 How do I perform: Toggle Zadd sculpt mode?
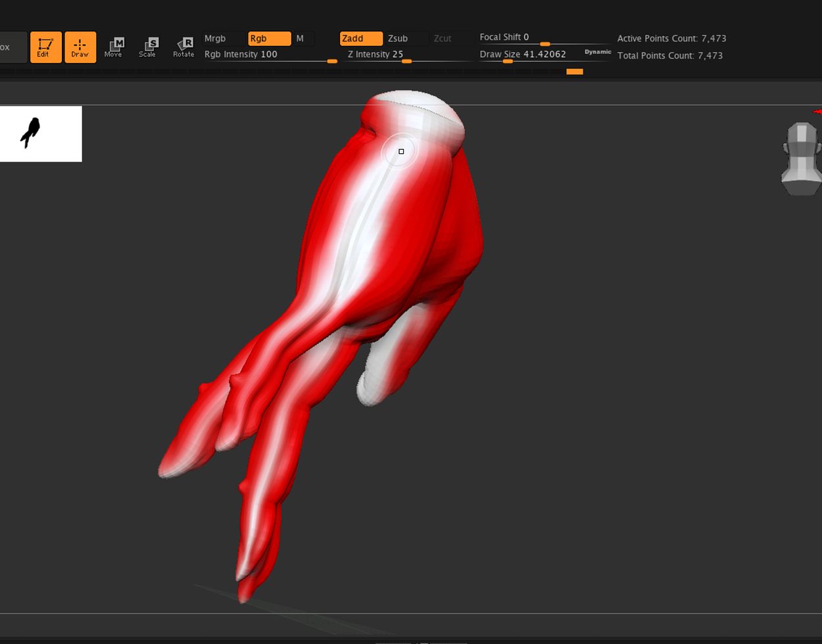(x=360, y=39)
